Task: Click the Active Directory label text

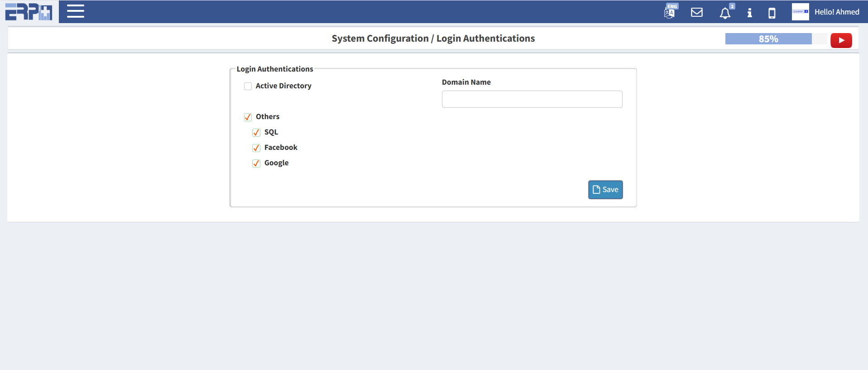Action: pyautogui.click(x=283, y=86)
